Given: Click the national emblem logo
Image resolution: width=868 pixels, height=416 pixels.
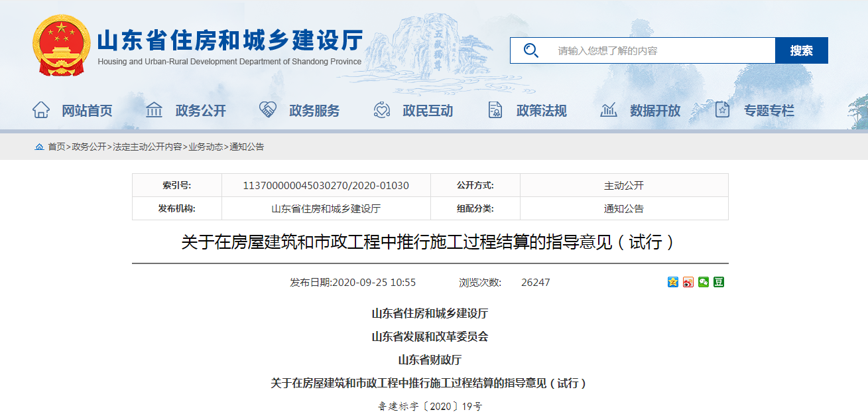Looking at the screenshot, I should click(x=61, y=45).
